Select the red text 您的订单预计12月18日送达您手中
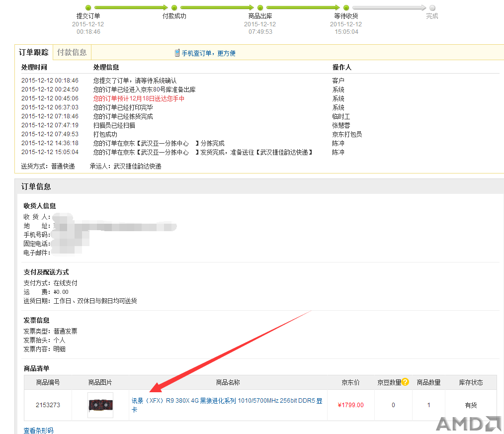Viewport: 504px width, 434px height. [x=139, y=99]
